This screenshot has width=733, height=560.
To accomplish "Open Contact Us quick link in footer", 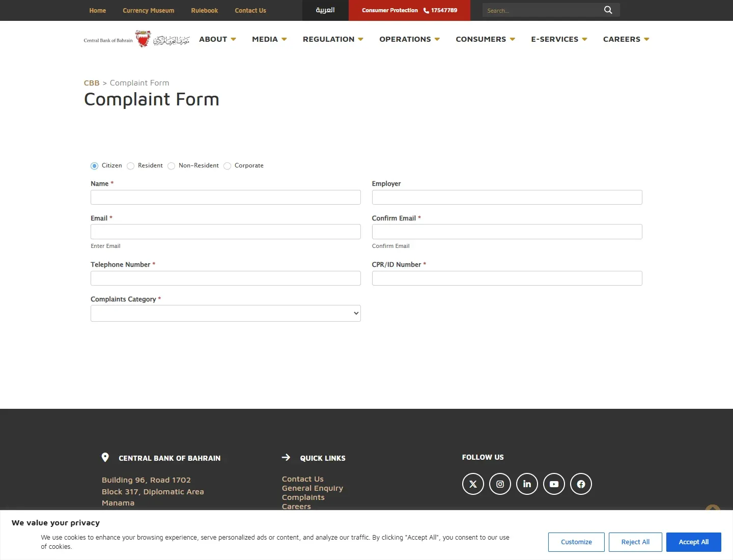I will 303,479.
